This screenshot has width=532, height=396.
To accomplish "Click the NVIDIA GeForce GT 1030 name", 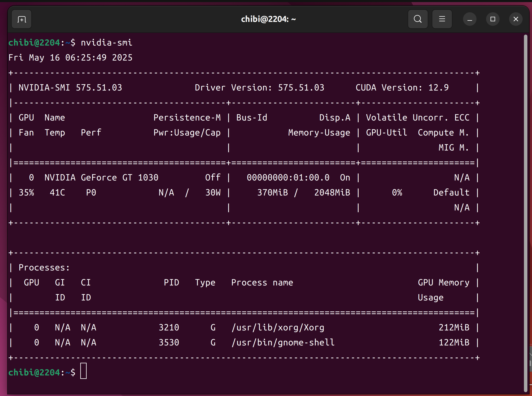I will (x=101, y=178).
